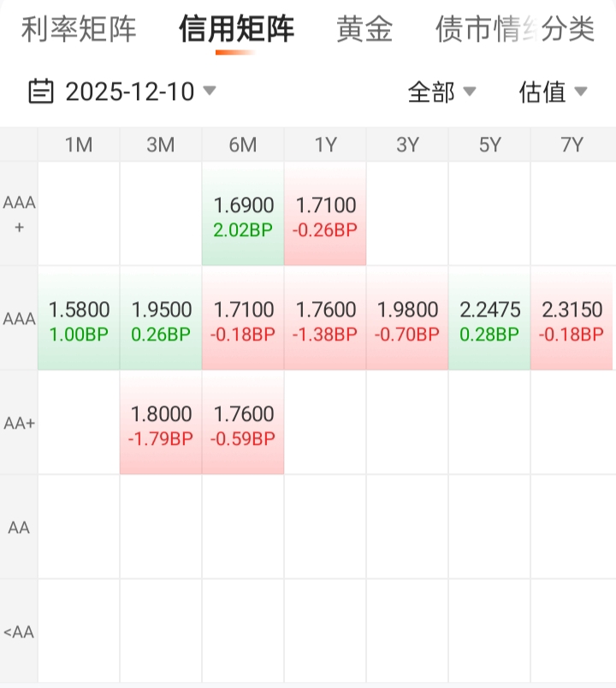Click the <AA rating row label
Image resolution: width=616 pixels, height=688 pixels.
(19, 632)
